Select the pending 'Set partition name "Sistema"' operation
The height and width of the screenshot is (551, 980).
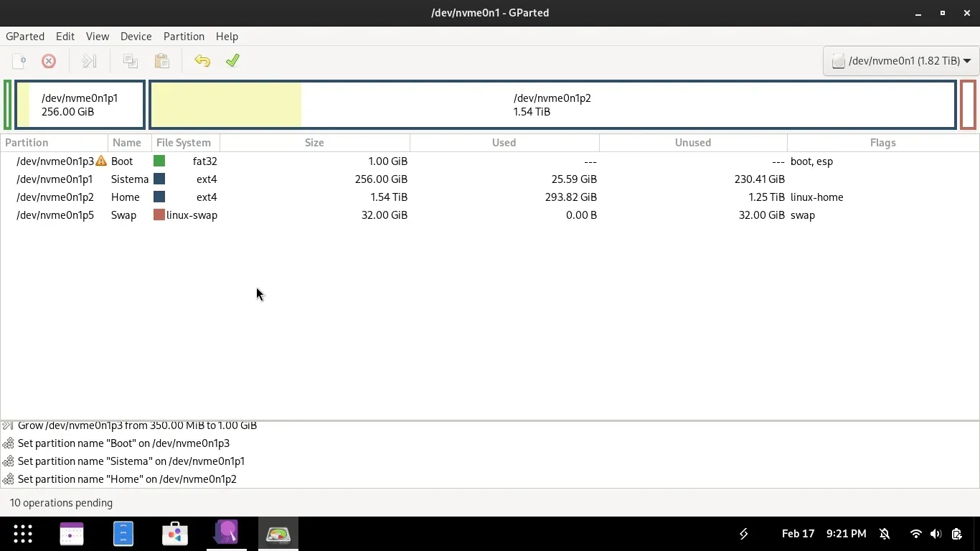[x=131, y=461]
